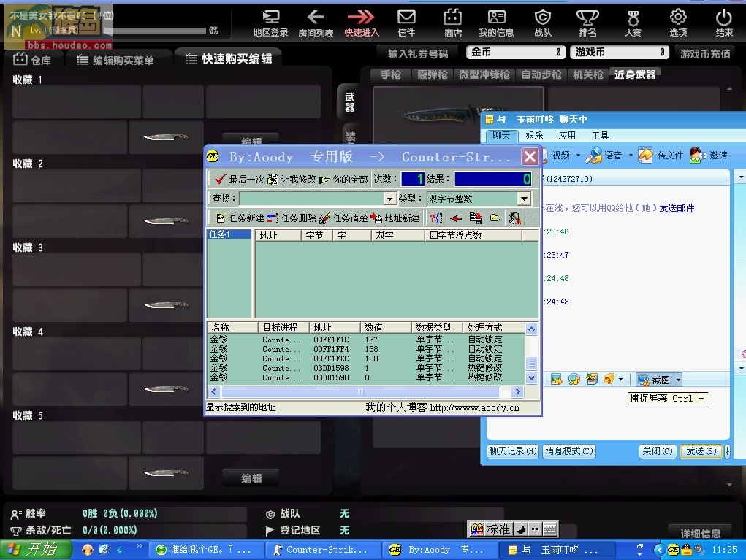This screenshot has width=746, height=560.
Task: Click horizontal scrollbar in Aoody address list
Action: tap(361, 392)
